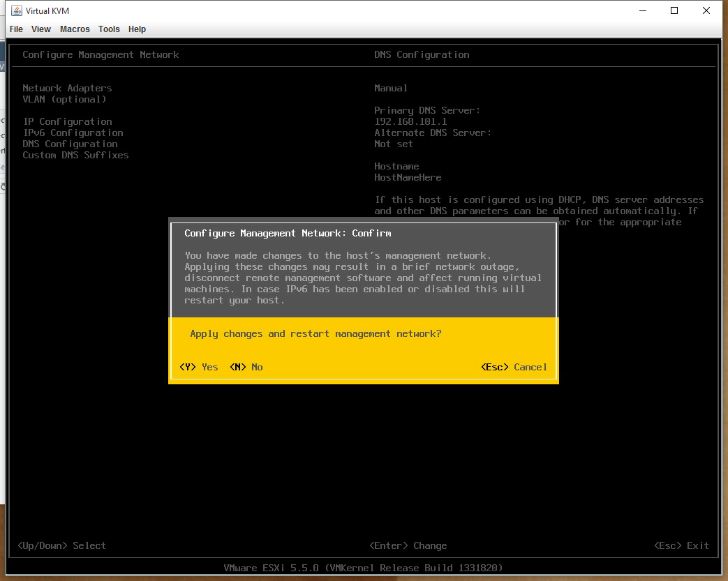Choose No in the confirm dialog
The width and height of the screenshot is (728, 581).
[246, 367]
